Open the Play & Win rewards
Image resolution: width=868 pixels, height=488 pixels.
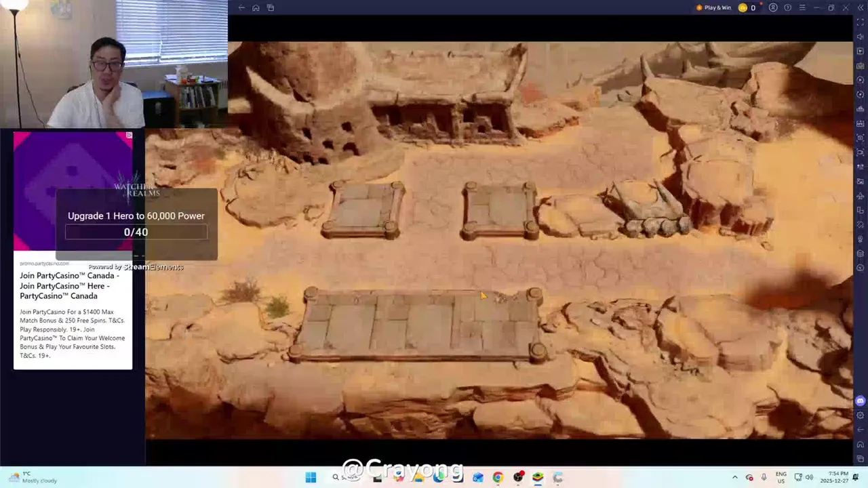(713, 7)
